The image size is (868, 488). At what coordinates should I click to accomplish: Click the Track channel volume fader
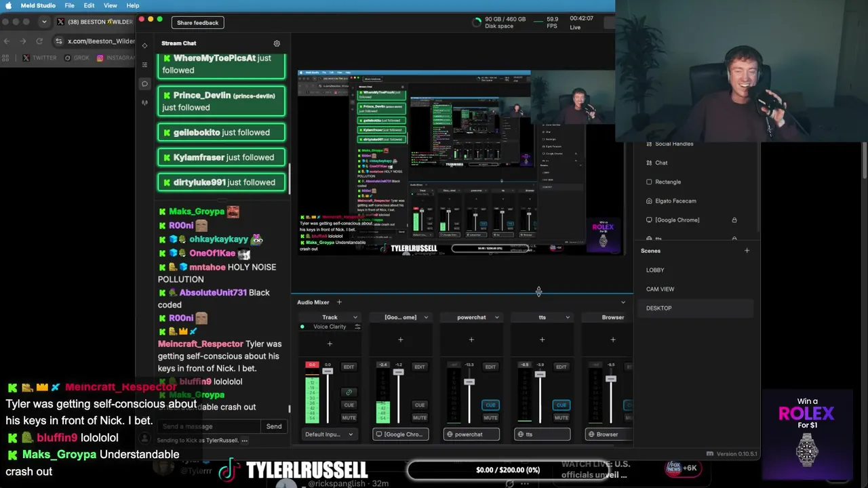[328, 371]
